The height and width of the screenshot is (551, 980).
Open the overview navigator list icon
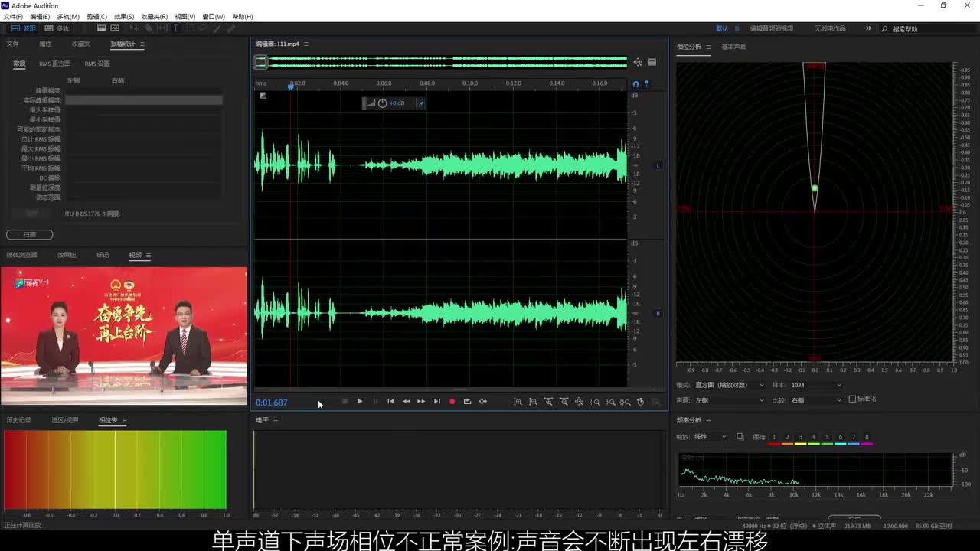(x=652, y=62)
